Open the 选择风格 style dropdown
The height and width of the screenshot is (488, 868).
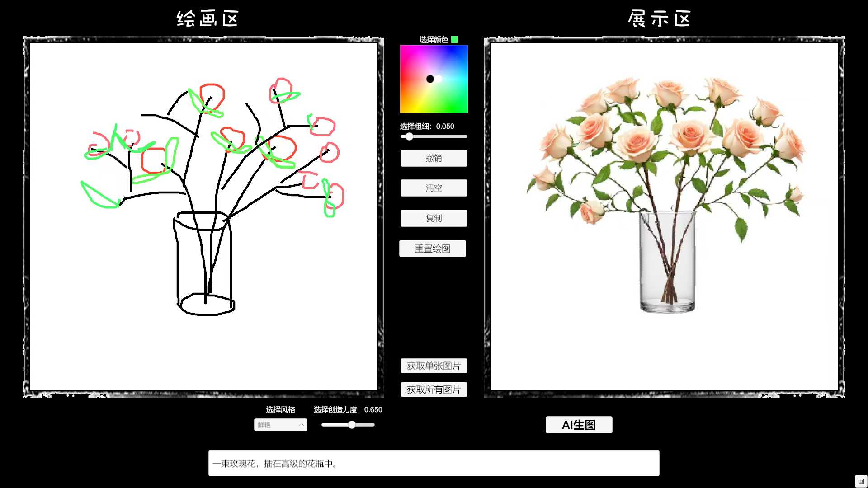tap(280, 425)
